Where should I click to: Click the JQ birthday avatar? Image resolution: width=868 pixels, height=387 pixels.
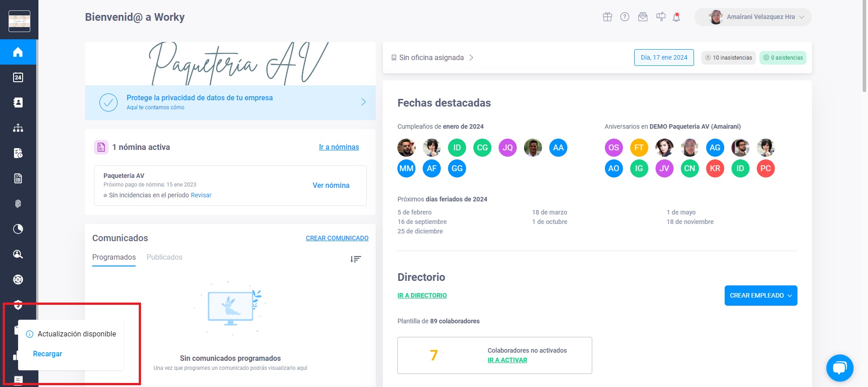click(x=508, y=148)
